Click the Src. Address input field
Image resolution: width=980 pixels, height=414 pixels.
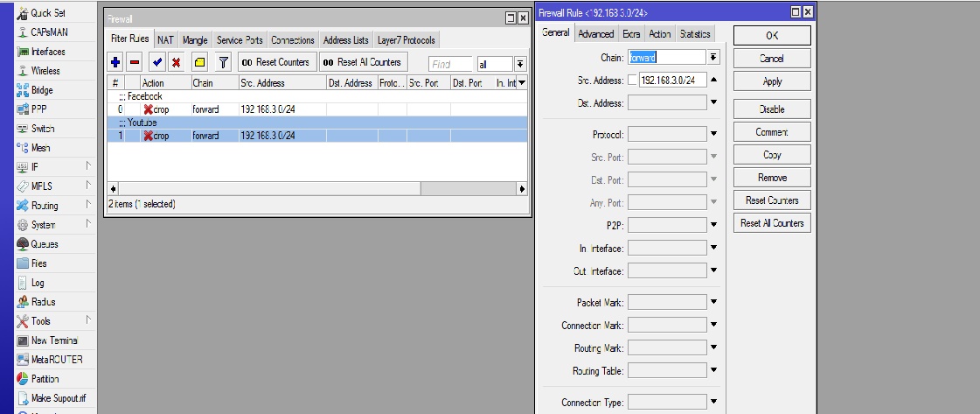(x=672, y=80)
